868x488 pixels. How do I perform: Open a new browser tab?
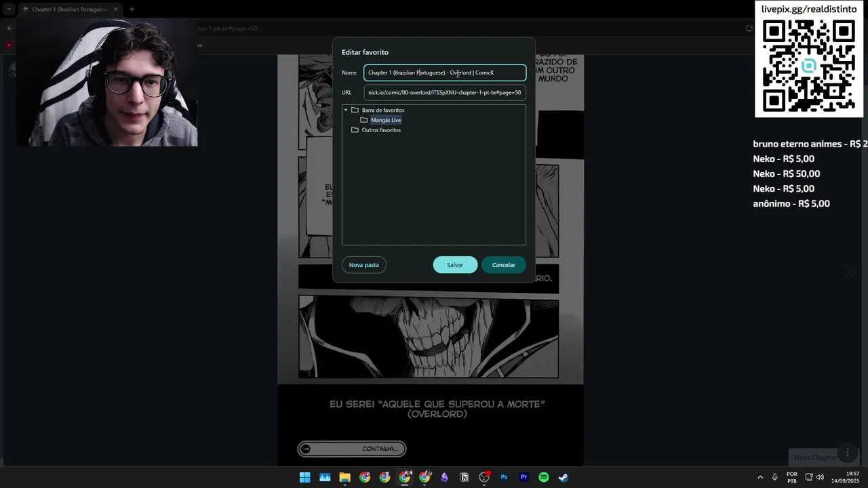point(132,9)
